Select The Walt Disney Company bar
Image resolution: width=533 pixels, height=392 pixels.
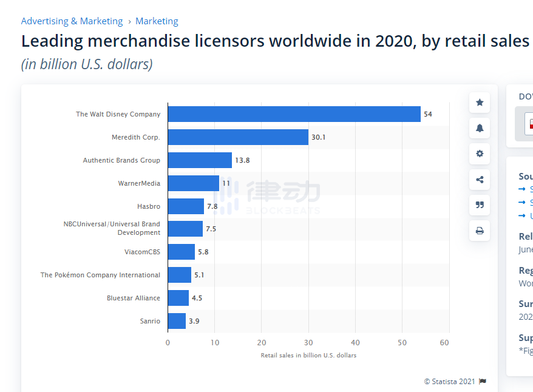[x=294, y=114]
